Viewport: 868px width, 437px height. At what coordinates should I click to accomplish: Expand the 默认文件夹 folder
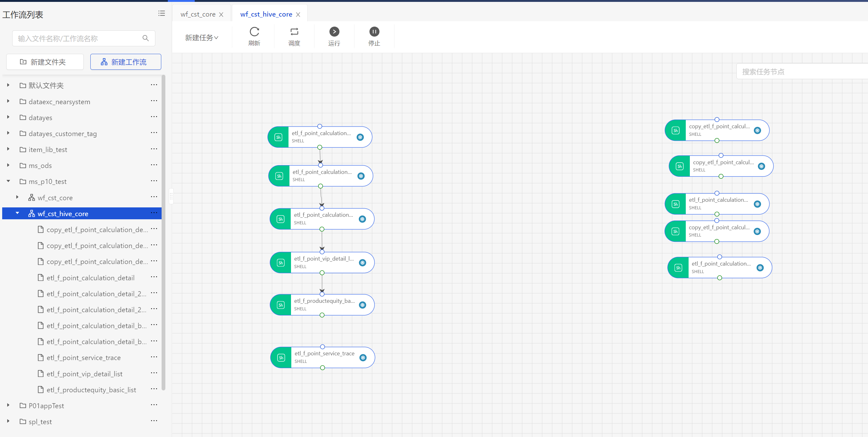pos(8,85)
